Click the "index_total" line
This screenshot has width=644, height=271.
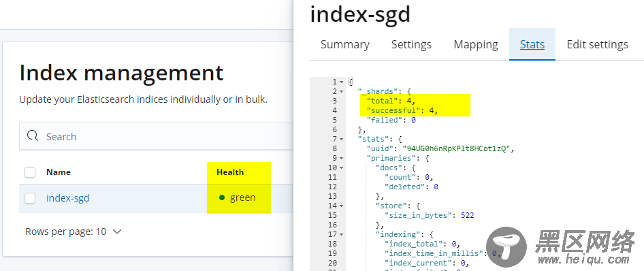point(422,244)
